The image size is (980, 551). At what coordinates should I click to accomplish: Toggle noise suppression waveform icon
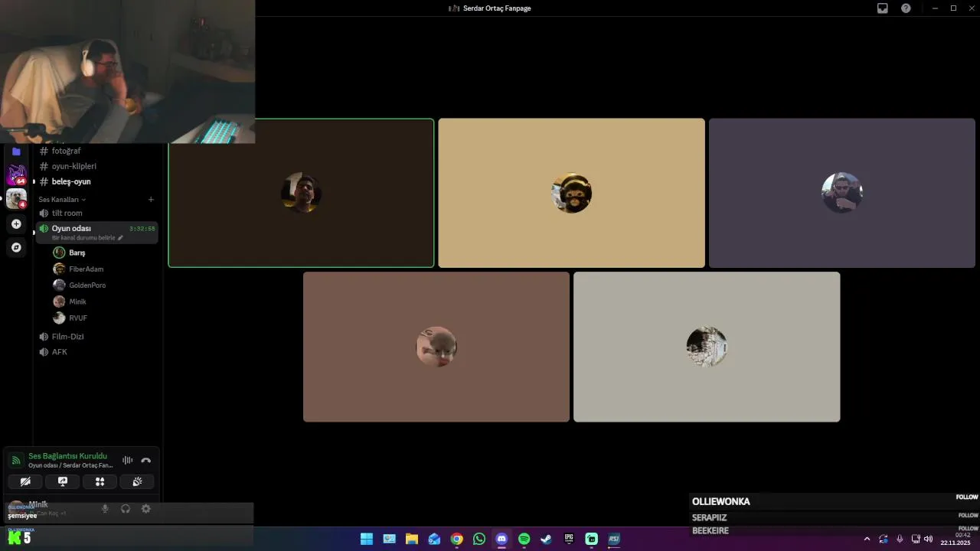pyautogui.click(x=127, y=460)
